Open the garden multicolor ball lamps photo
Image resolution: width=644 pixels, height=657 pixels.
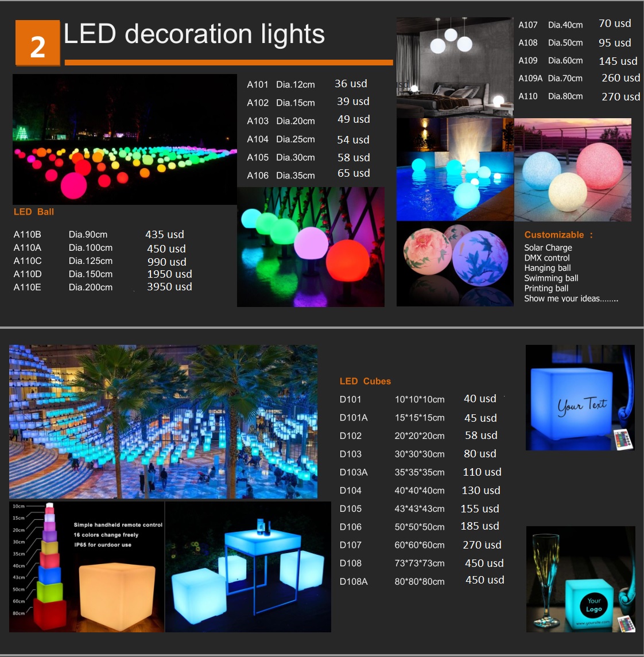tap(311, 247)
